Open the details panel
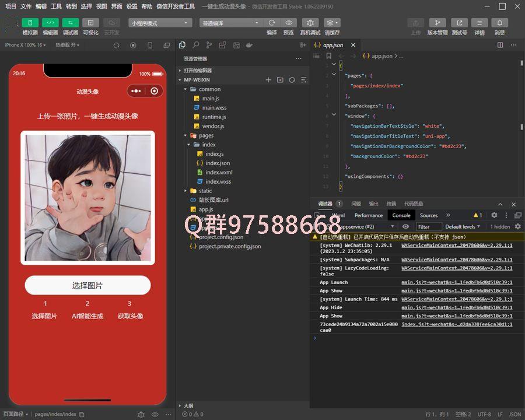This screenshot has width=525, height=420. (x=480, y=23)
